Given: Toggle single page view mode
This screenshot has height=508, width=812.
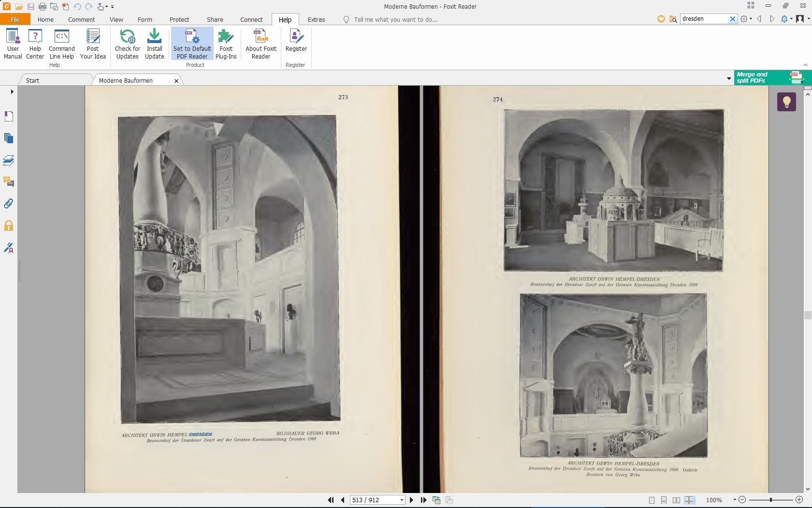Looking at the screenshot, I should [x=652, y=500].
